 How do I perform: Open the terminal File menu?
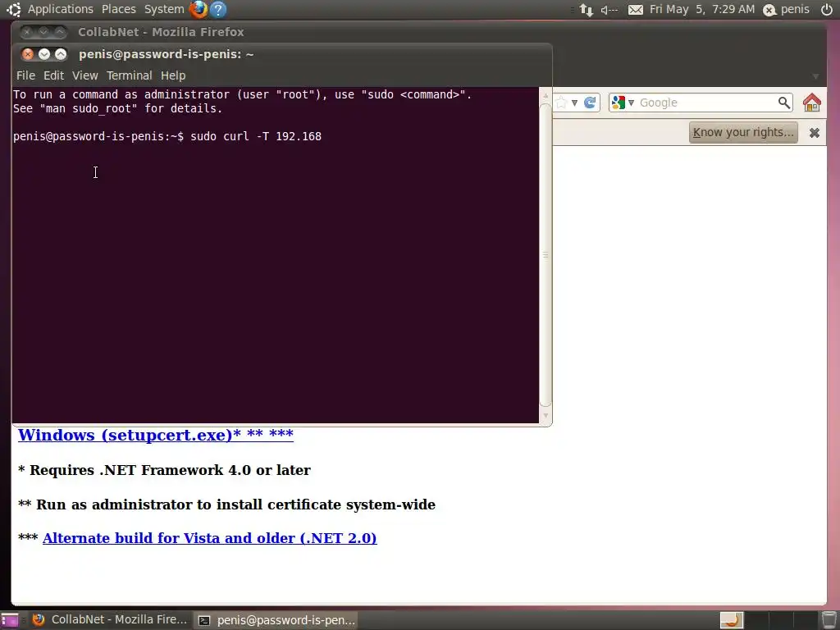(25, 75)
